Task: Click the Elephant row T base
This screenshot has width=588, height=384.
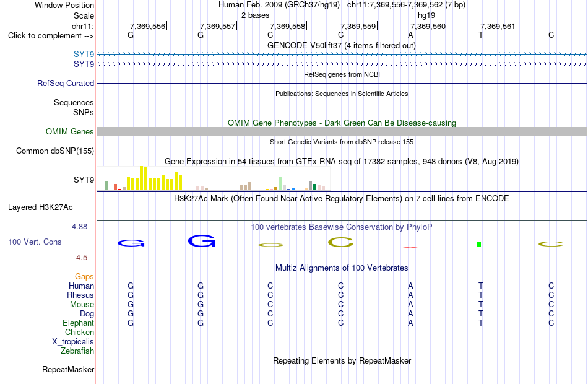Action: pos(481,323)
